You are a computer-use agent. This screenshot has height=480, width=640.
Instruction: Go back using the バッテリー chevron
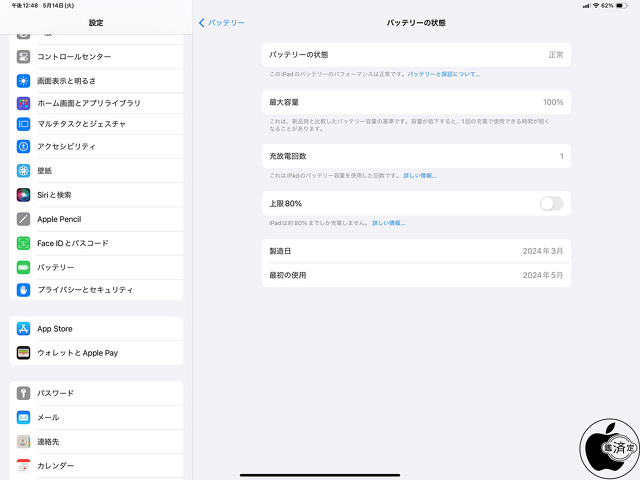(x=222, y=23)
